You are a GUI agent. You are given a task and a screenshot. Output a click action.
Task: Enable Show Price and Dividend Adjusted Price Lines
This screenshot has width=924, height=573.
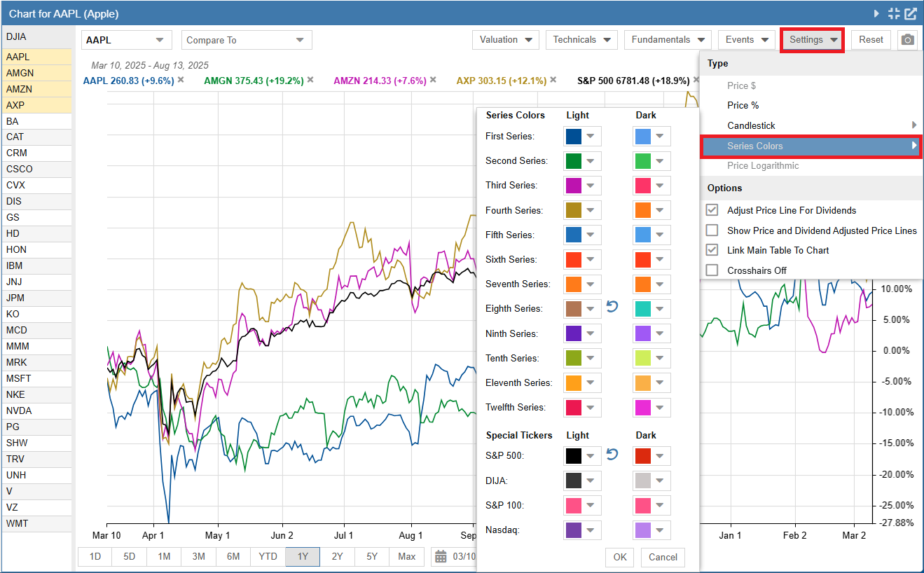[x=712, y=230]
